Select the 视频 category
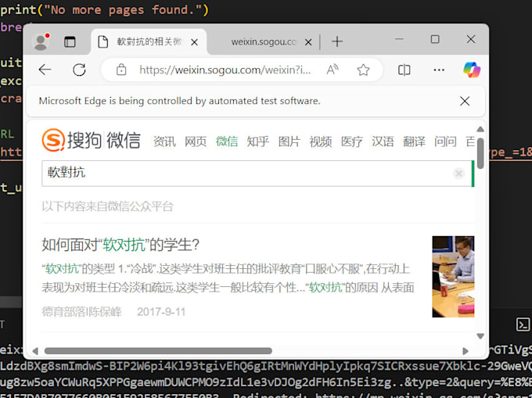The width and height of the screenshot is (532, 398). (x=321, y=142)
